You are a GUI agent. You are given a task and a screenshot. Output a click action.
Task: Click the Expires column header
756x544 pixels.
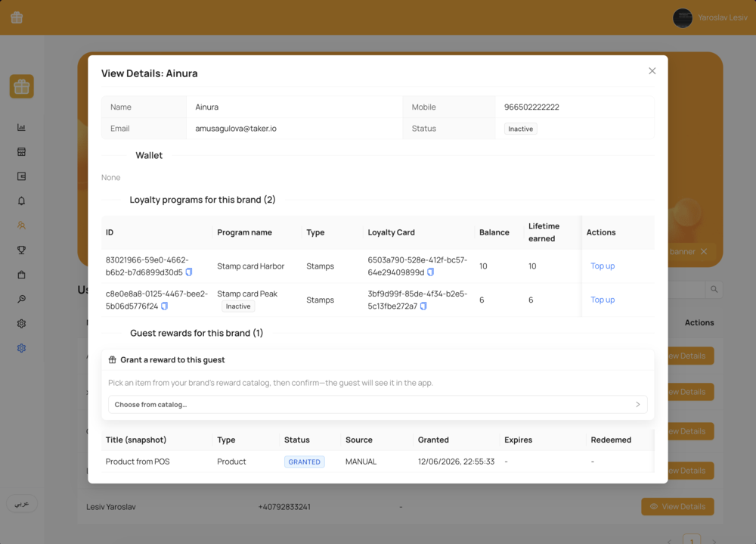[519, 440]
